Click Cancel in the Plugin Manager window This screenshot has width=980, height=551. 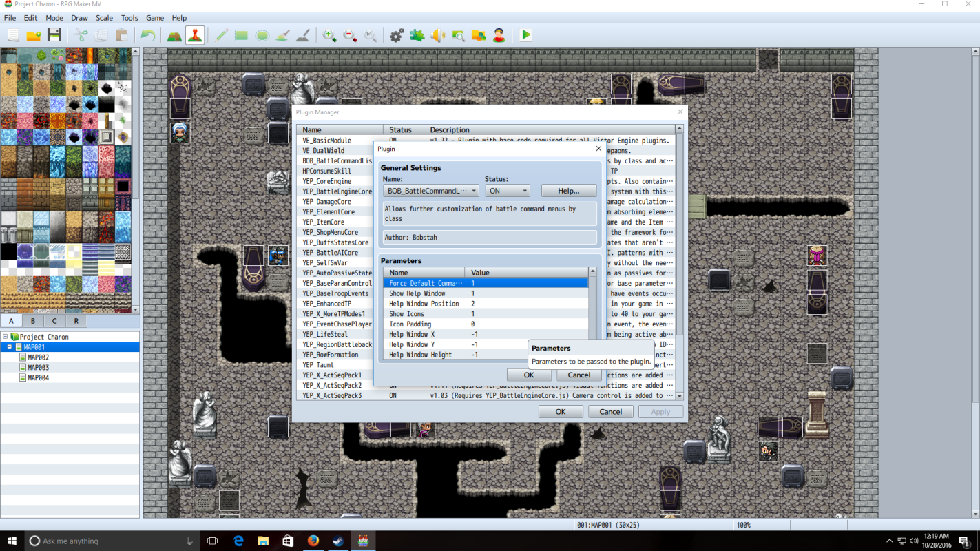tap(611, 412)
